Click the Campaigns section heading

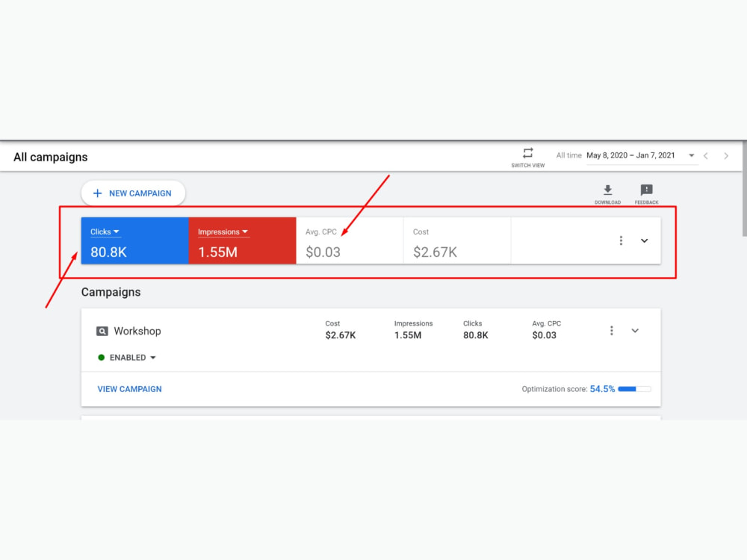pyautogui.click(x=111, y=292)
